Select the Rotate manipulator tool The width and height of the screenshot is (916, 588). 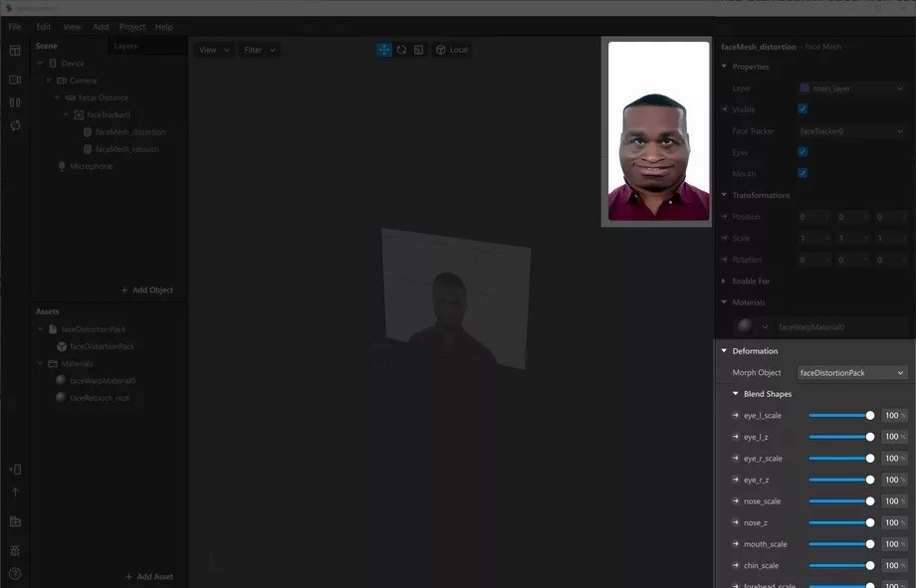tap(401, 50)
